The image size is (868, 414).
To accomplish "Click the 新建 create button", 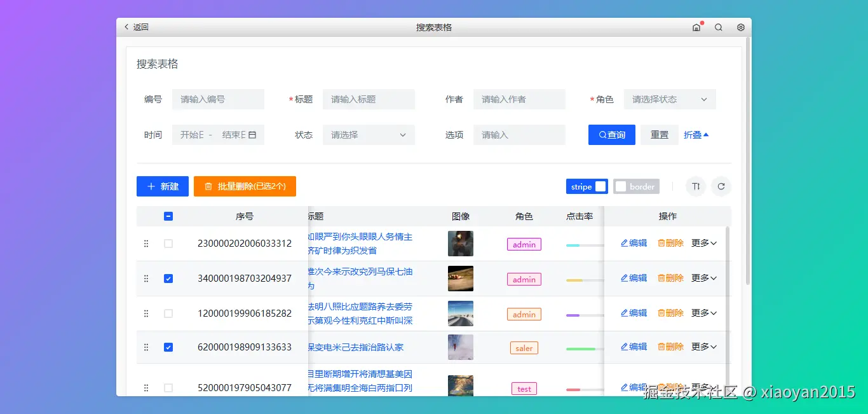I will tap(163, 186).
